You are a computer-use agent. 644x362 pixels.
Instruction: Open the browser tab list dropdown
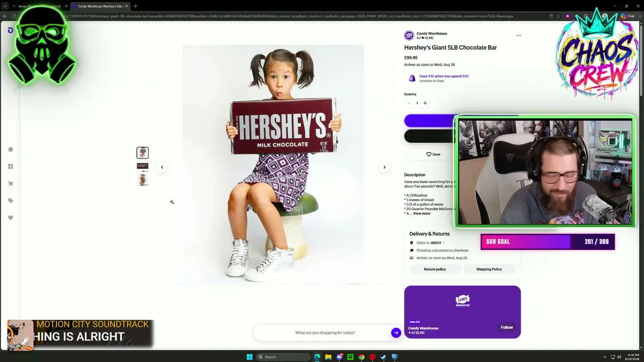(5, 6)
